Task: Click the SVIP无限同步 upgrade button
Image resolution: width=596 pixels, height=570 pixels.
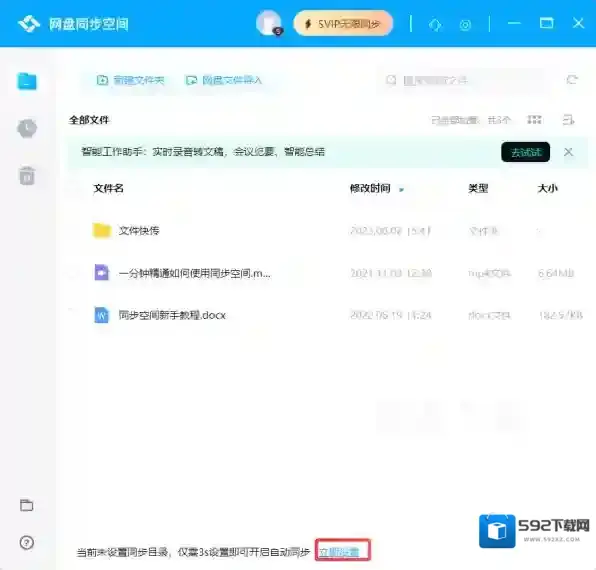Action: tap(343, 24)
